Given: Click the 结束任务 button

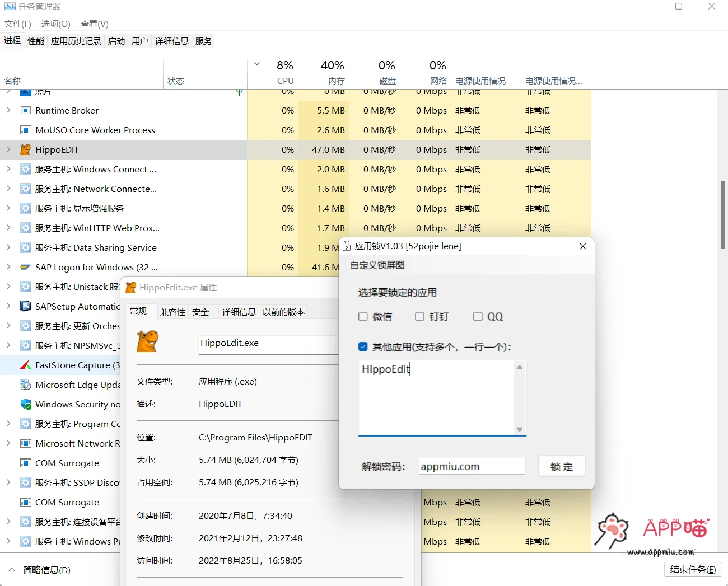Looking at the screenshot, I should [693, 570].
